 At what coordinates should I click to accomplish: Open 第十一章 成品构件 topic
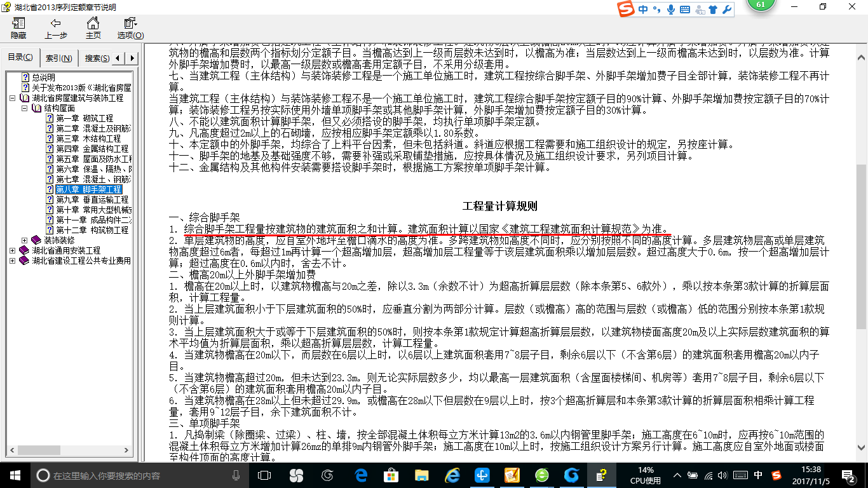click(x=93, y=220)
